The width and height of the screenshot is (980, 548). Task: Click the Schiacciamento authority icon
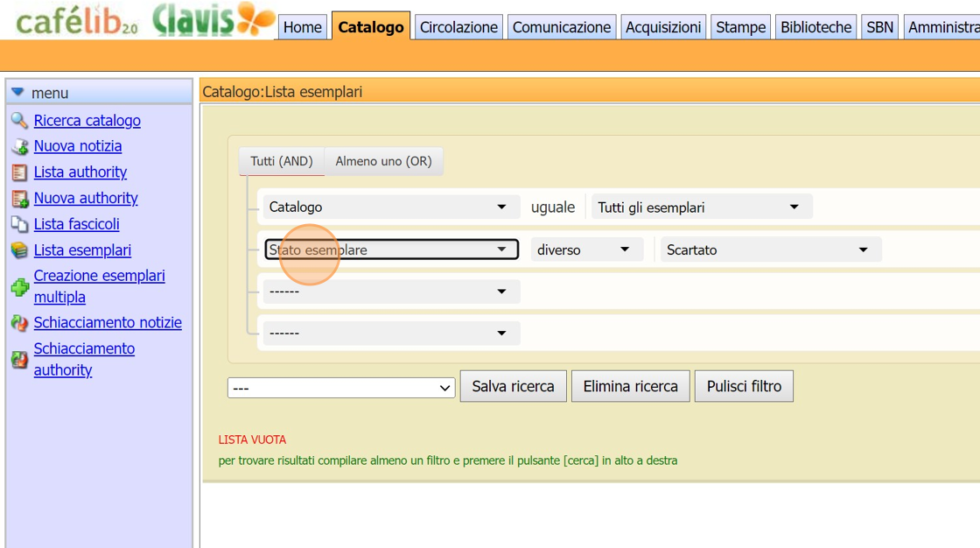click(19, 360)
